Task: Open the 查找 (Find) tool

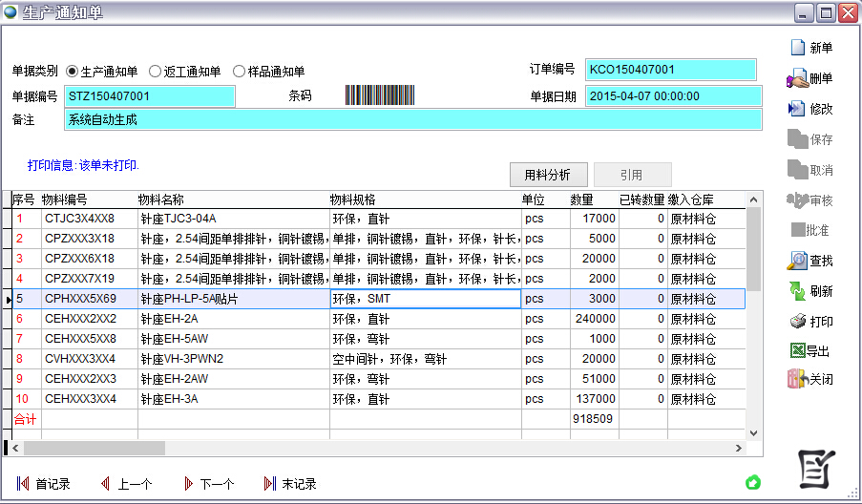Action: click(x=797, y=261)
